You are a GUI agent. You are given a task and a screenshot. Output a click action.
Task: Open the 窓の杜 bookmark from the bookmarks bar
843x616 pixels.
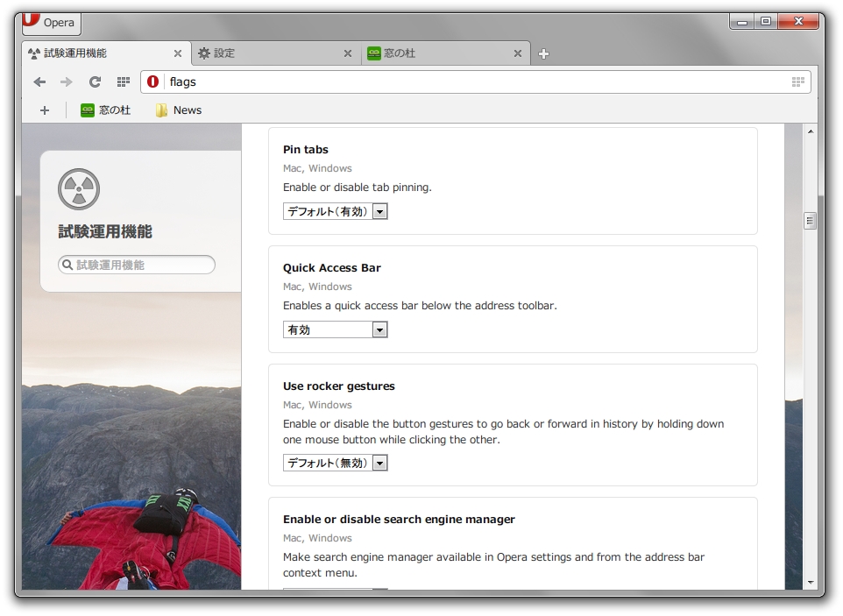tap(104, 110)
